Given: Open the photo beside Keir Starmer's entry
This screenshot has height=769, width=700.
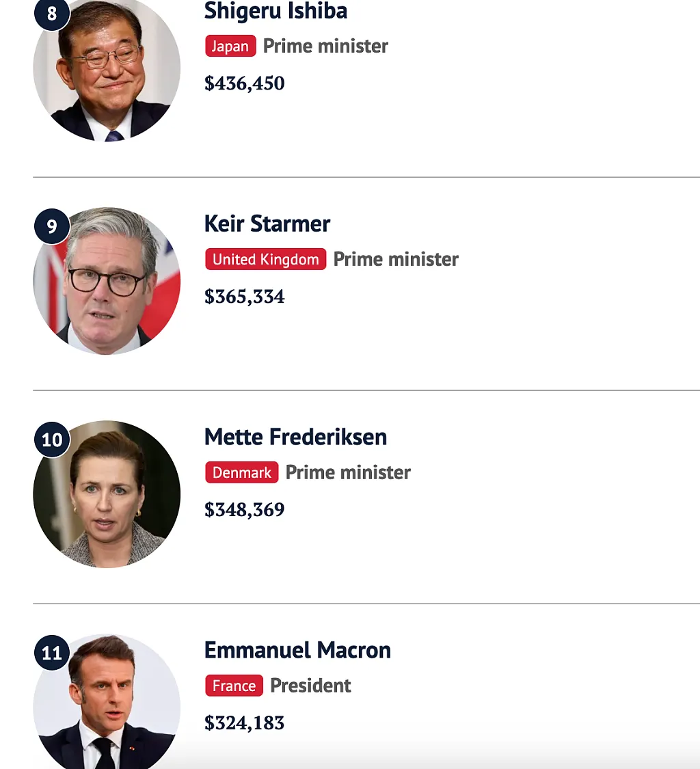Looking at the screenshot, I should pos(107,281).
